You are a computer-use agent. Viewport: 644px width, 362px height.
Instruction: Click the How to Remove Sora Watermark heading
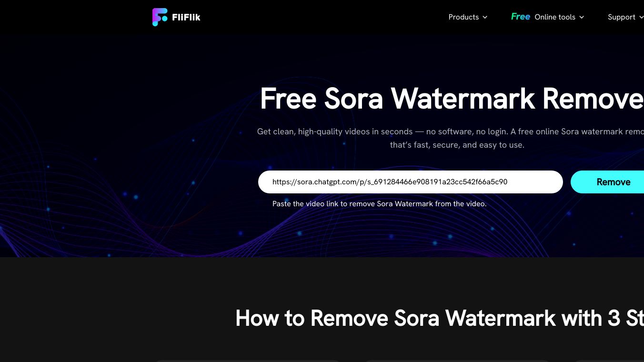[x=440, y=318]
